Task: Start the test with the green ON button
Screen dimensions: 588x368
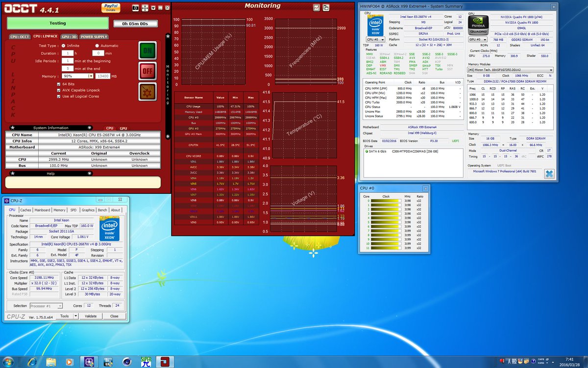Action: pos(148,51)
